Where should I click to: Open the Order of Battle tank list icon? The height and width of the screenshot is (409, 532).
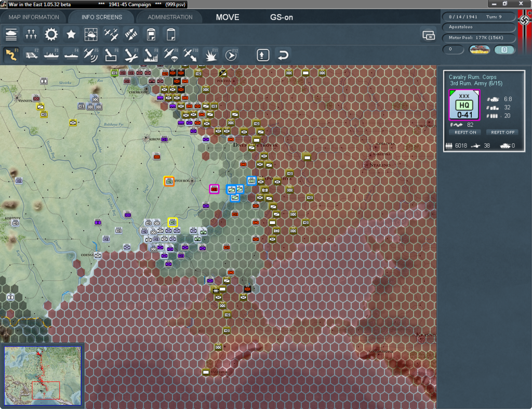tap(11, 35)
